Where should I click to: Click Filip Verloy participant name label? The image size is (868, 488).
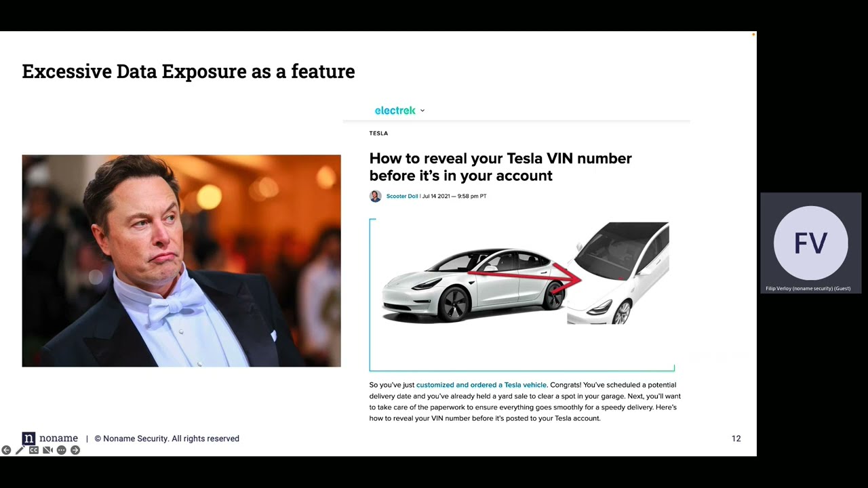(808, 289)
